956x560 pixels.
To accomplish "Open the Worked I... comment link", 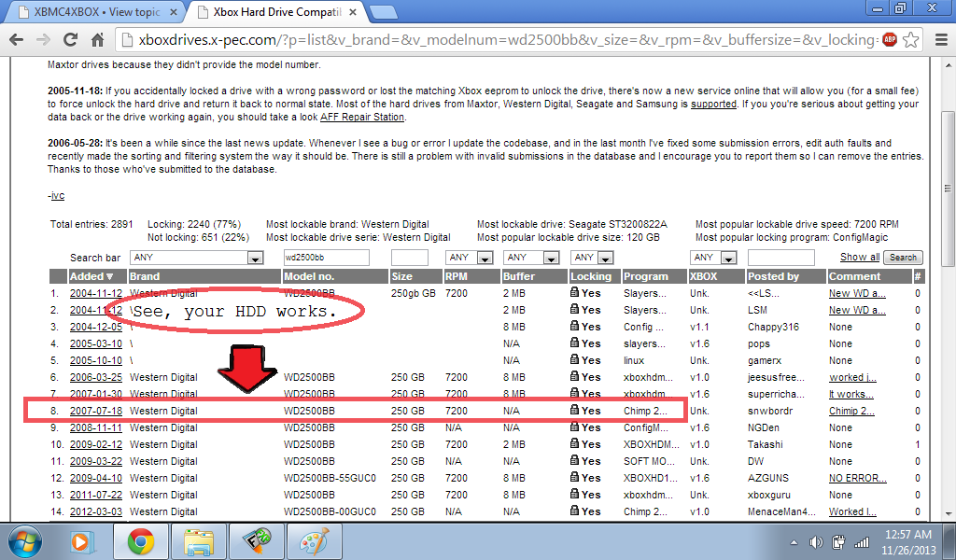I will [x=852, y=511].
